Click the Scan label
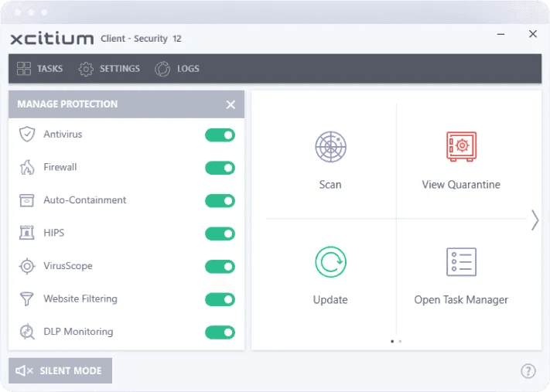The image size is (550, 392). coord(330,185)
